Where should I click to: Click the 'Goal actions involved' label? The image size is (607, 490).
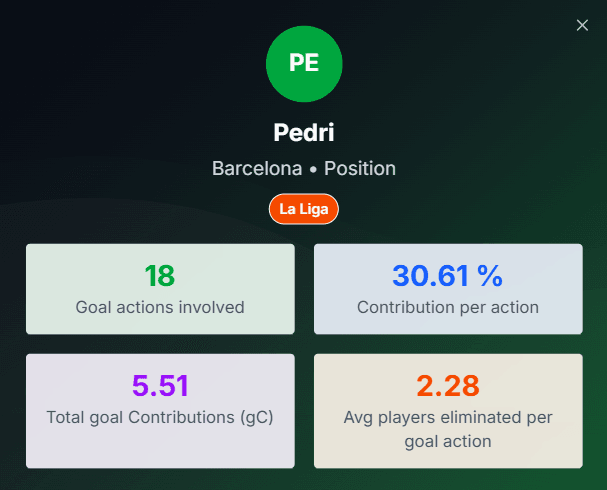(160, 308)
